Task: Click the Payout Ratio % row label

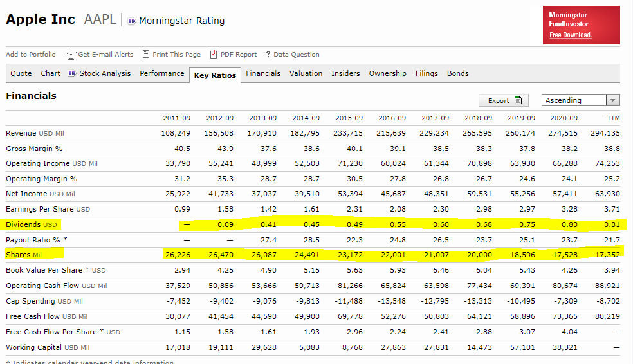Action: pos(36,240)
